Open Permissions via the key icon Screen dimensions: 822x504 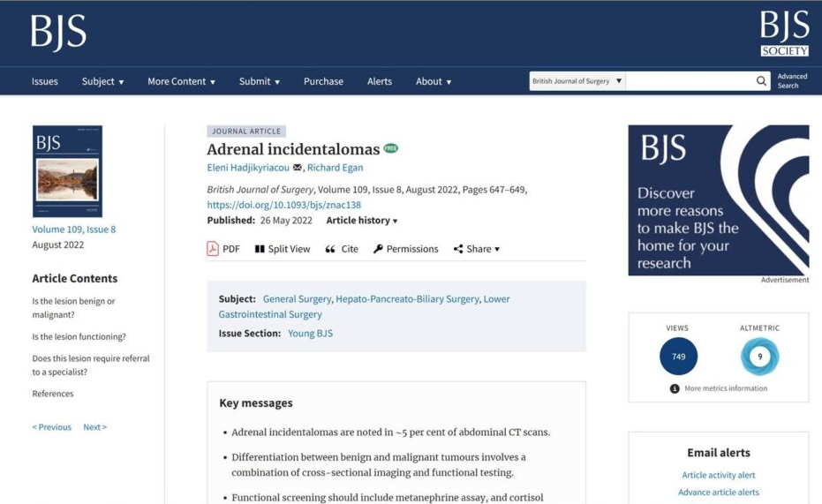[378, 249]
